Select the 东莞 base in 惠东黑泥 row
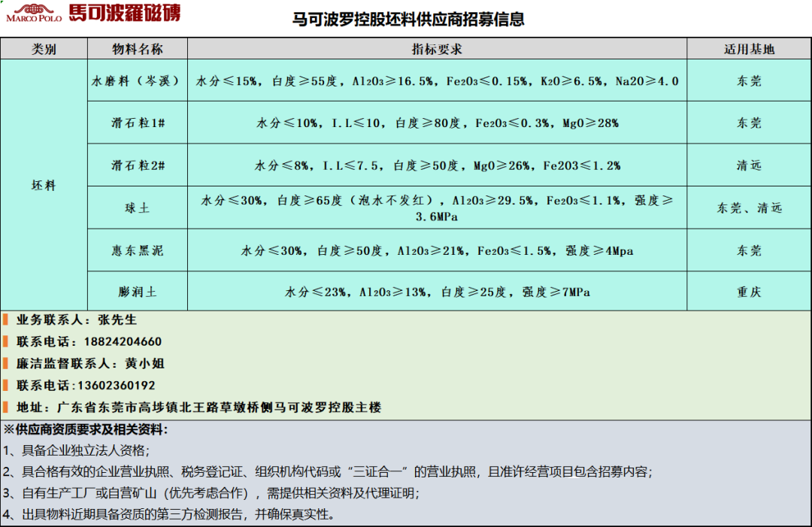Screen dimensions: 812x527 point(749,250)
